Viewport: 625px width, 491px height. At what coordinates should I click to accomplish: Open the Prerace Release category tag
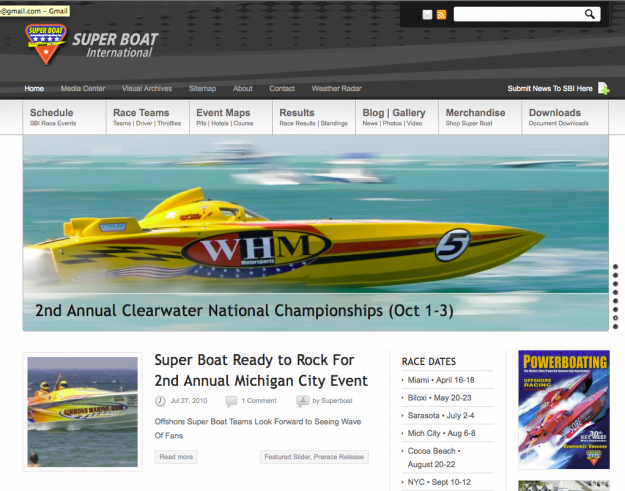[x=339, y=457]
